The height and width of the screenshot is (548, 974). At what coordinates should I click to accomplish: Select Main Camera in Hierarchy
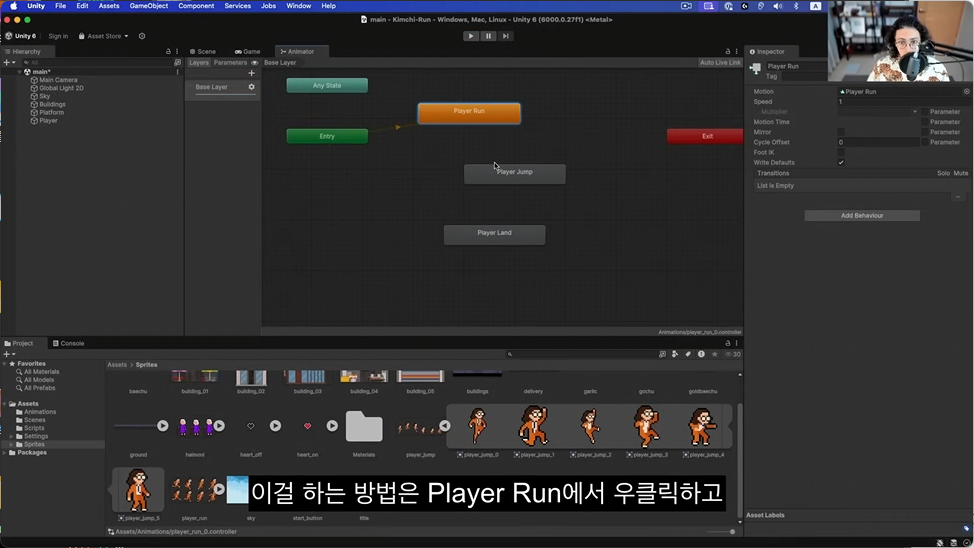point(58,80)
